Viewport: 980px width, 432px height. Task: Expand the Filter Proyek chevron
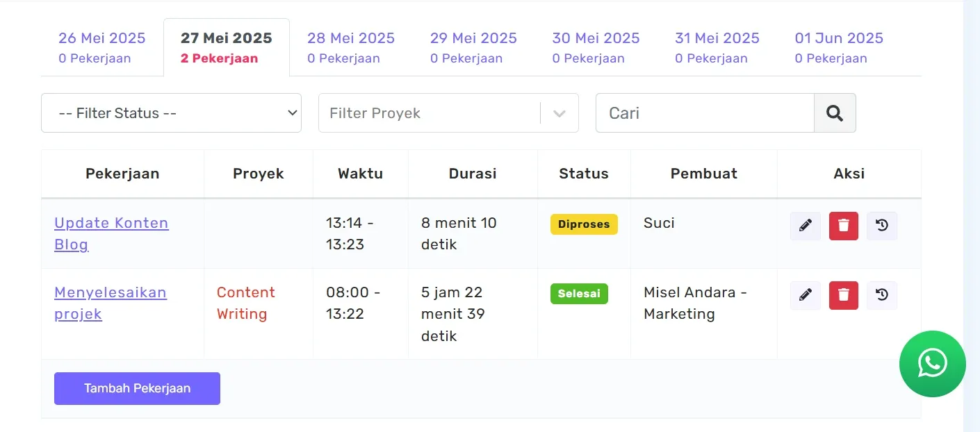tap(560, 113)
